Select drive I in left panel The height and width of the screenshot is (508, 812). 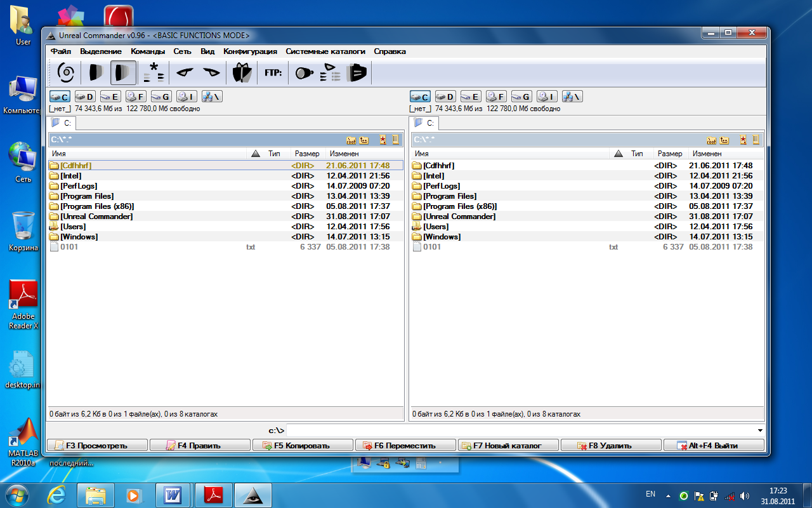pyautogui.click(x=187, y=97)
